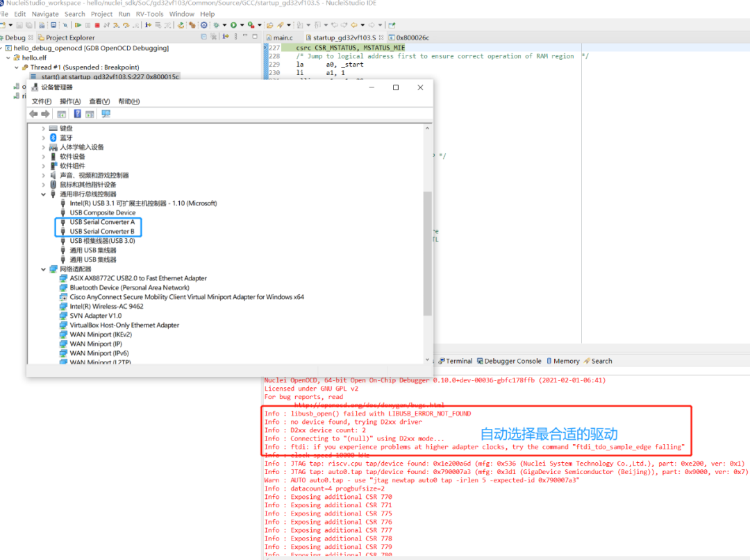Expand the 键盘 category in Device Manager
Viewport: 750px width, 560px height.
[x=43, y=128]
